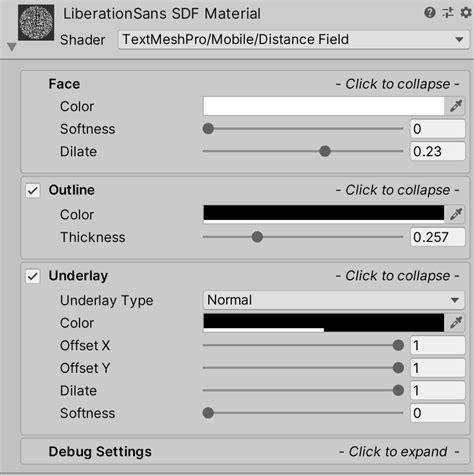474x476 pixels.
Task: Disable the Underlay checkbox
Action: pos(33,276)
